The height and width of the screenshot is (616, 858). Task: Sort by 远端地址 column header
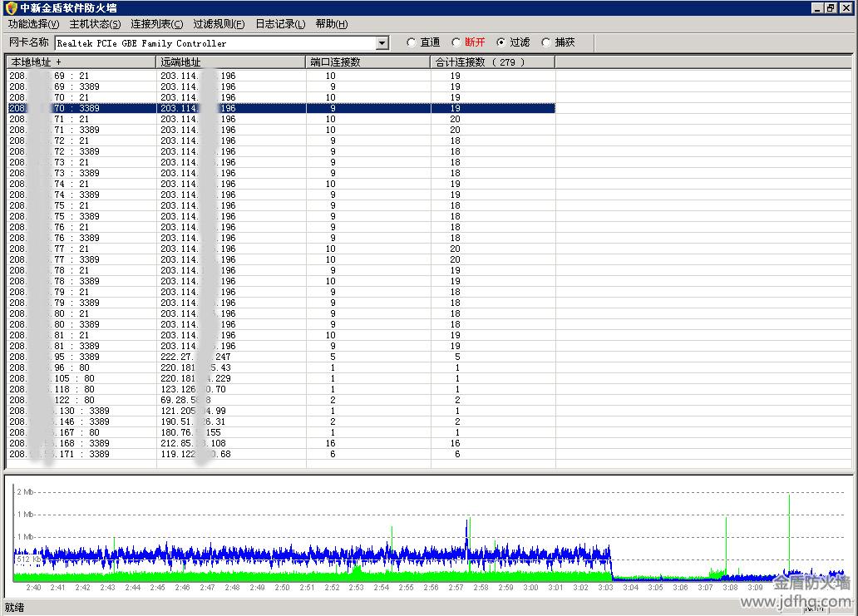(230, 62)
